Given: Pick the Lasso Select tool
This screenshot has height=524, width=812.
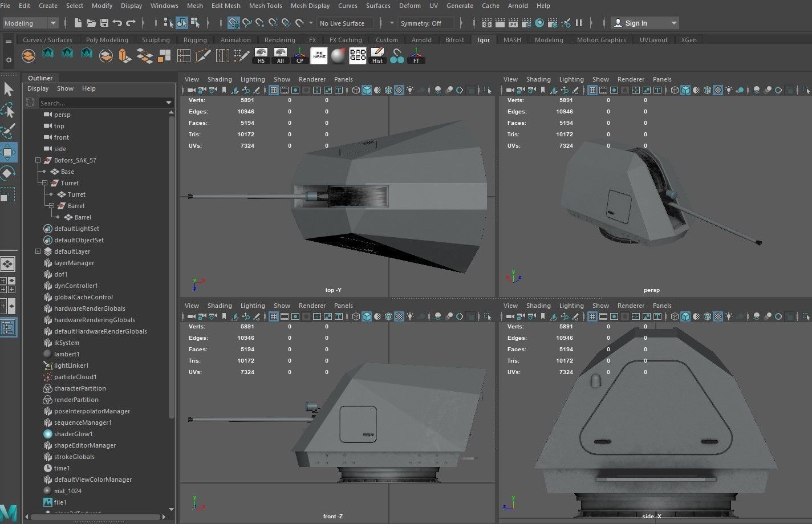Looking at the screenshot, I should 9,110.
